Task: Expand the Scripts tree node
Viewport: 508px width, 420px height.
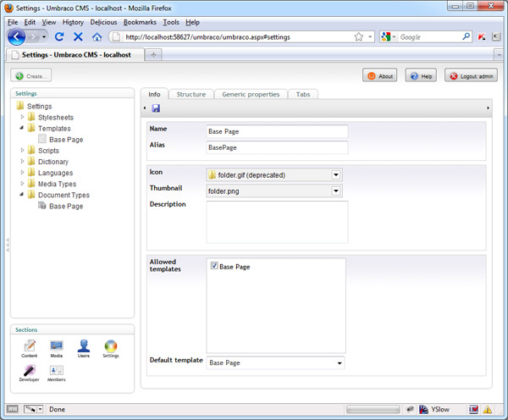Action: point(22,151)
